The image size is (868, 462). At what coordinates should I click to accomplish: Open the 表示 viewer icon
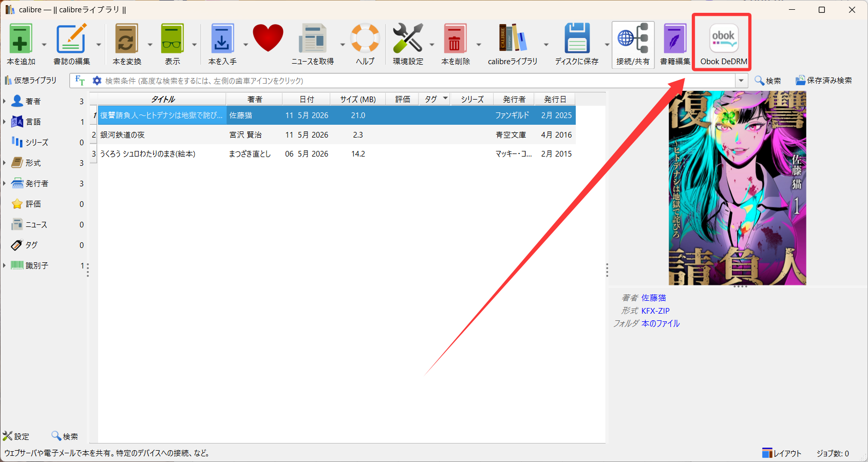pos(172,38)
